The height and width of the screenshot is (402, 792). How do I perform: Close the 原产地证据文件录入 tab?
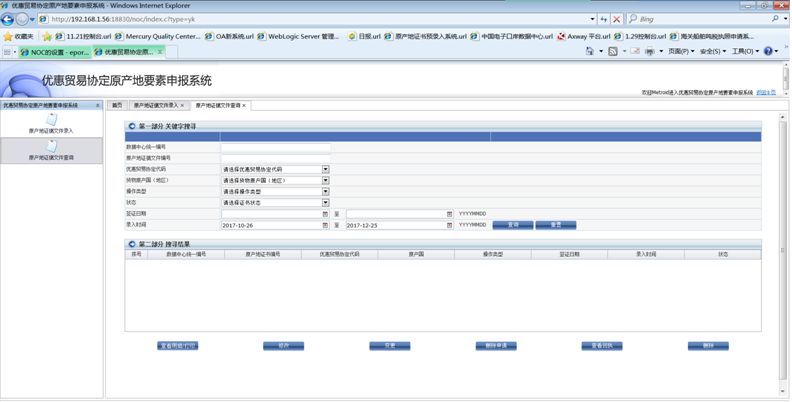pos(182,105)
